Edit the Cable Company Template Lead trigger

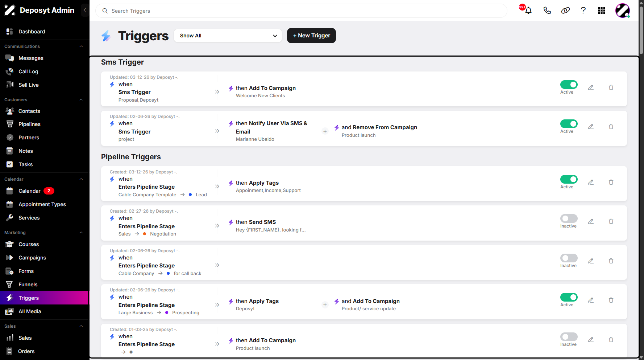591,182
